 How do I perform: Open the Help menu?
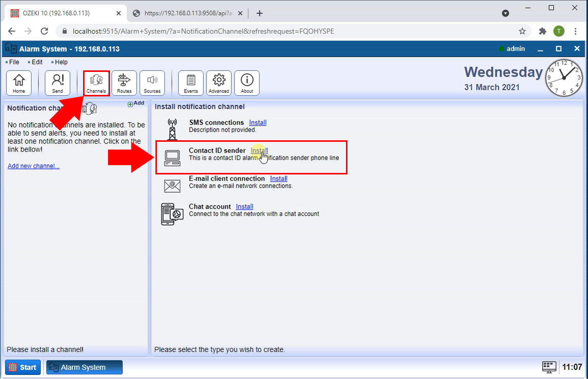(61, 62)
